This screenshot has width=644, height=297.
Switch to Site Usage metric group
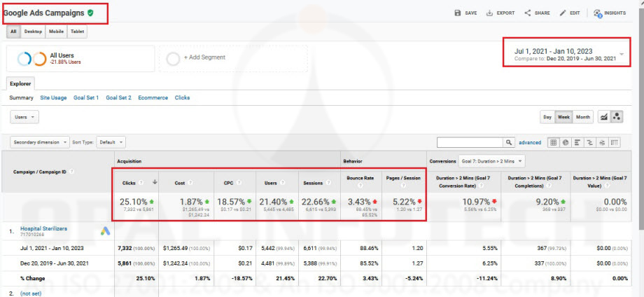[53, 98]
